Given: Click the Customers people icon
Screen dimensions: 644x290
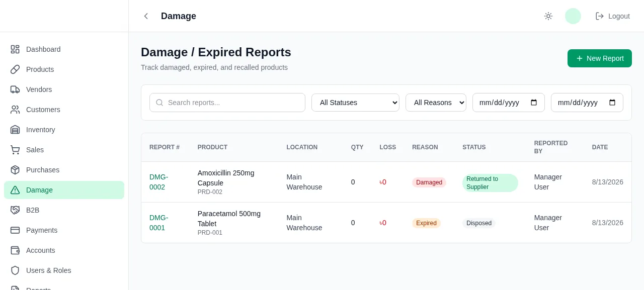Looking at the screenshot, I should [x=15, y=110].
